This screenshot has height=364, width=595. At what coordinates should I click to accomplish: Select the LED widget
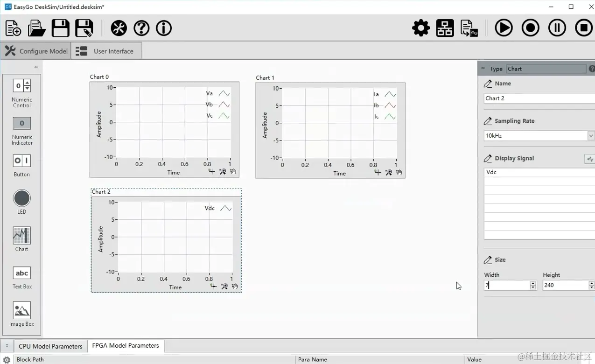coord(21,202)
